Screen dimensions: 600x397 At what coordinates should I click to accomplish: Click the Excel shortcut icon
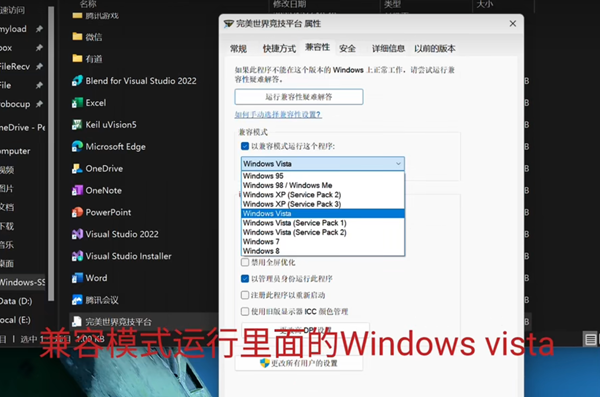[77, 103]
